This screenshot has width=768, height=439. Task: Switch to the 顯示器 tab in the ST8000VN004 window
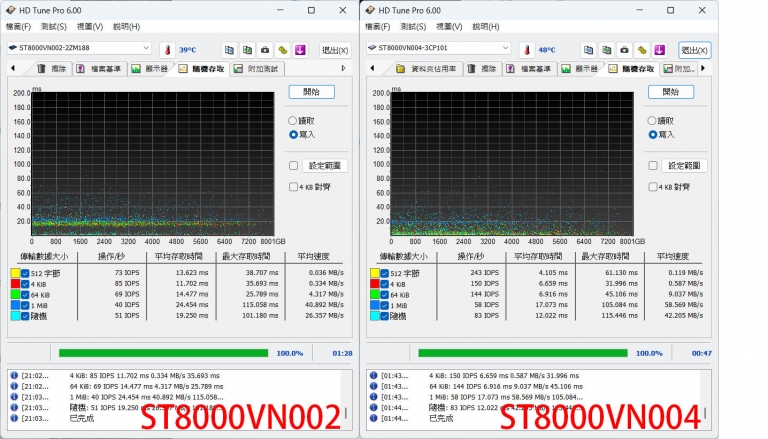tap(580, 69)
